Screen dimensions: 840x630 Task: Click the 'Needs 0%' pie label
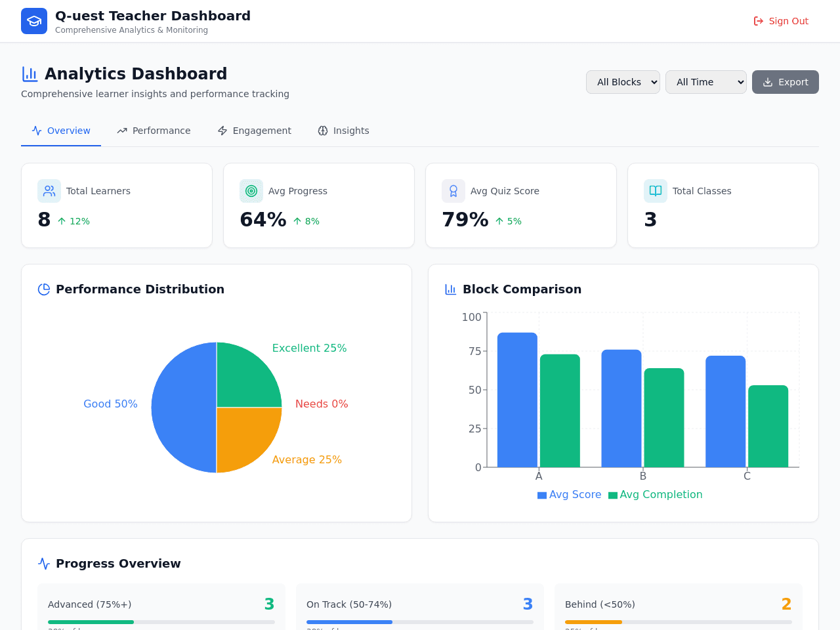click(x=322, y=404)
